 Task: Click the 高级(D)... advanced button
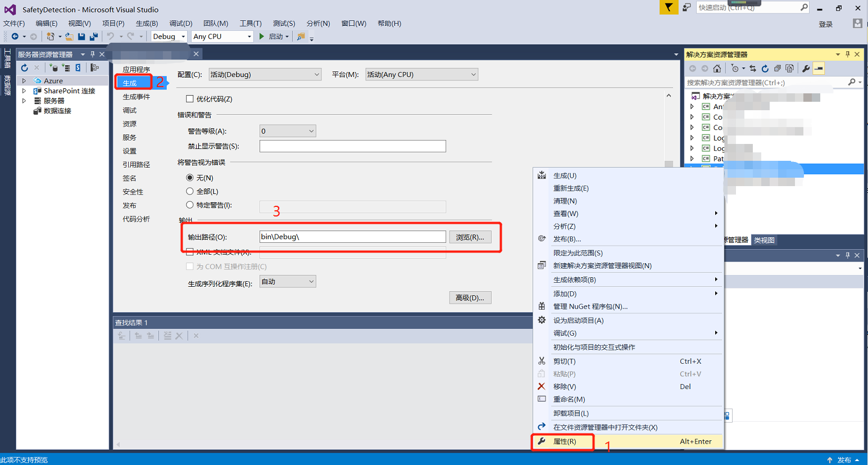point(470,297)
